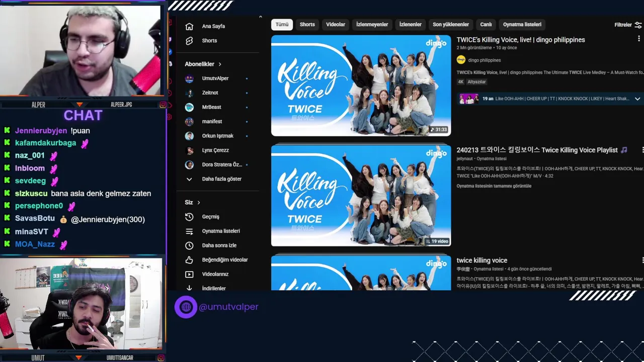Open the Oynatma listeleri sidebar icon
Image resolution: width=644 pixels, height=362 pixels.
[189, 231]
